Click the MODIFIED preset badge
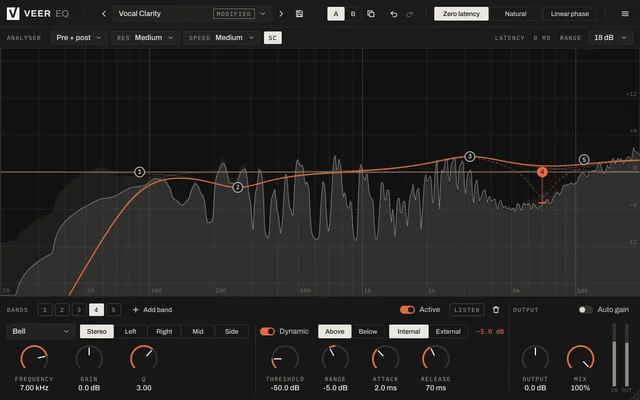This screenshot has width=640, height=400. pos(234,14)
